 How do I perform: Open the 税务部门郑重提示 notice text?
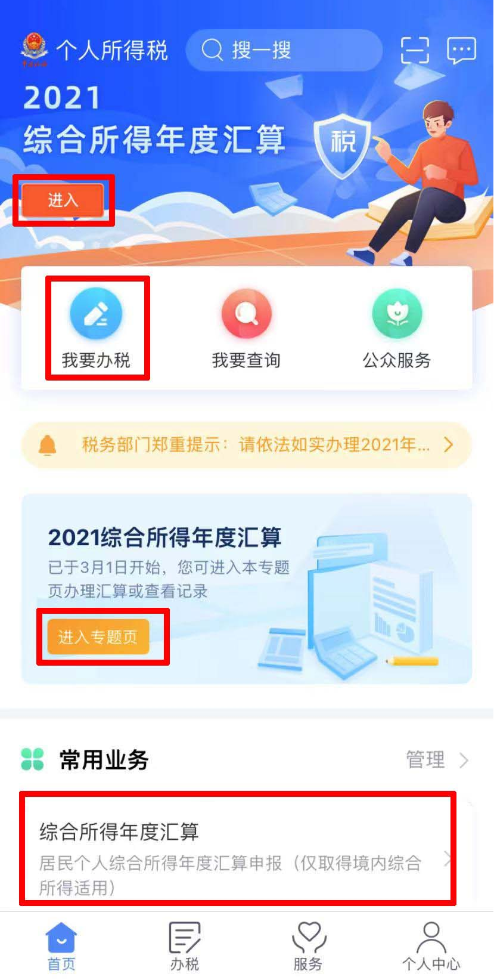click(256, 444)
